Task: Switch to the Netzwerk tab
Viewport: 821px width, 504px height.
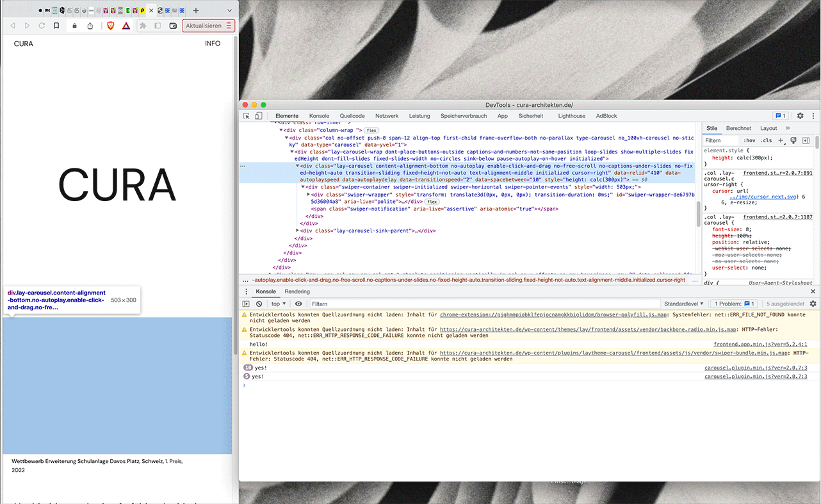Action: click(x=387, y=116)
